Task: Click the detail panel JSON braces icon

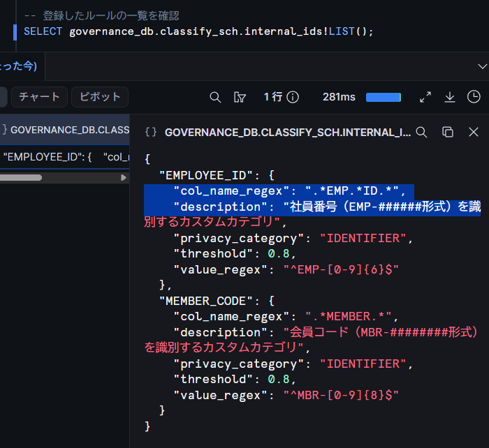Action: pos(151,132)
